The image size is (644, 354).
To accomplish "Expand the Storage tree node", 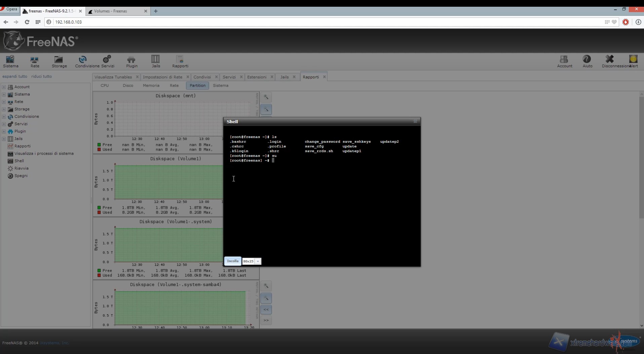I will tap(4, 109).
